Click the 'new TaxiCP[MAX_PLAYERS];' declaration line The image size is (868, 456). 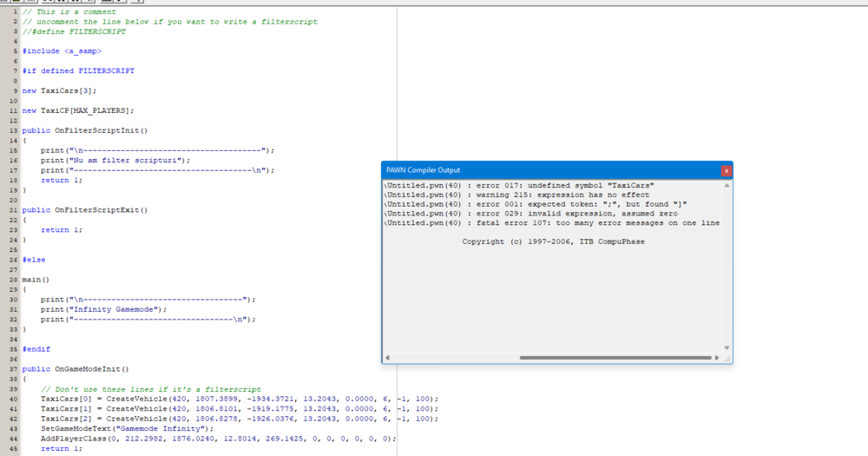78,111
